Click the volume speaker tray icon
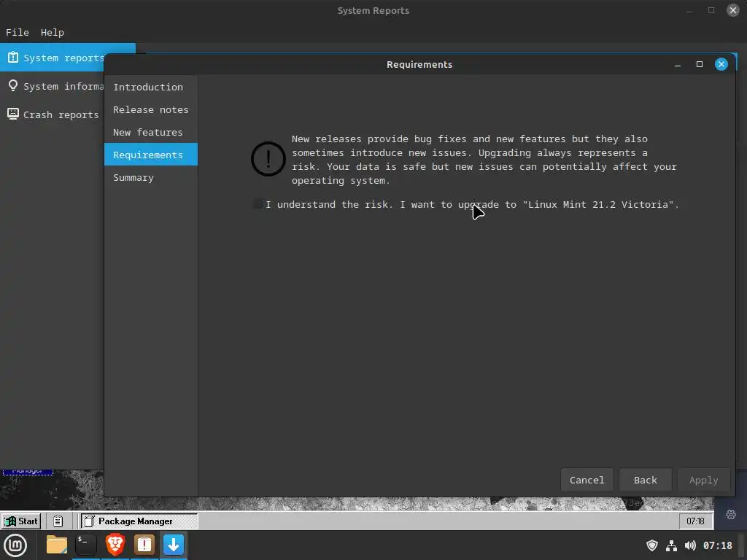Screen dimensions: 747x560 pos(690,545)
